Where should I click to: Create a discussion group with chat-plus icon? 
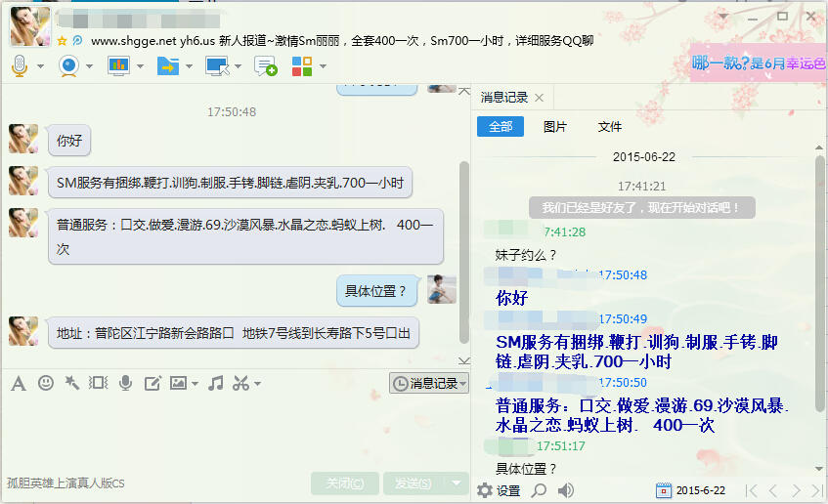pos(265,65)
